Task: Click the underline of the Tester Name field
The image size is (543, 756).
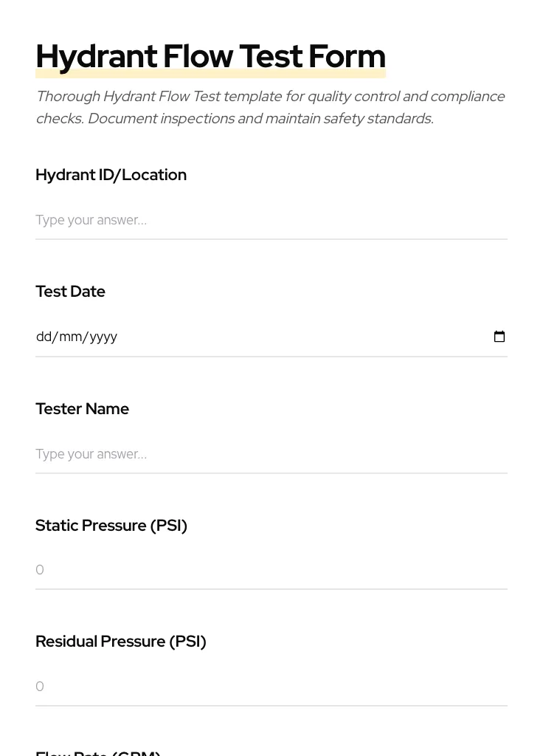Action: pos(271,473)
